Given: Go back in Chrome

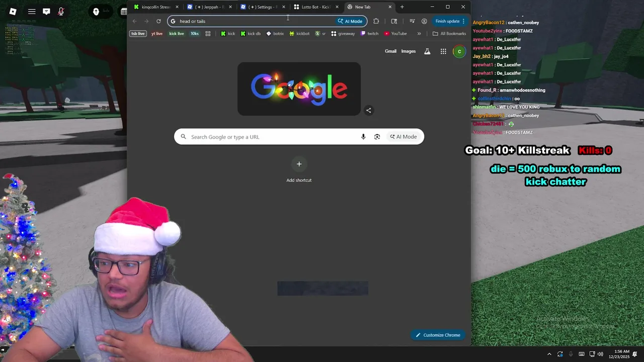Looking at the screenshot, I should click(134, 21).
